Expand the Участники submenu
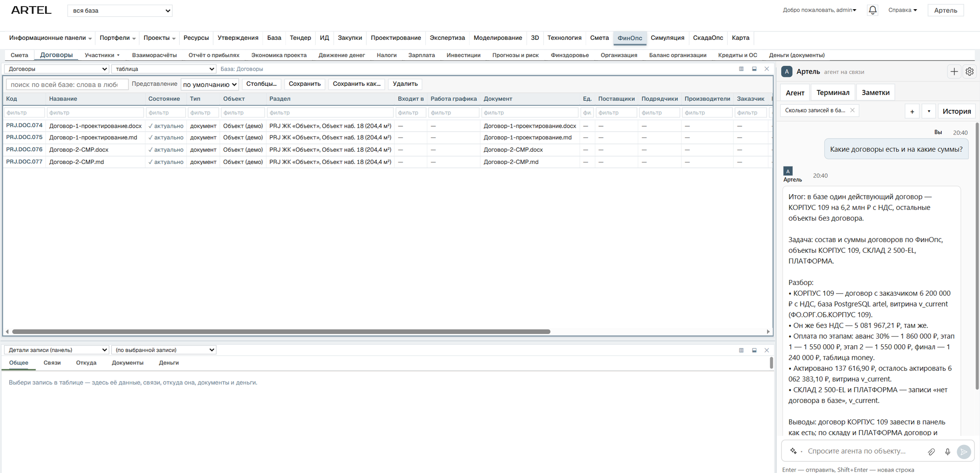980x473 pixels. click(102, 55)
